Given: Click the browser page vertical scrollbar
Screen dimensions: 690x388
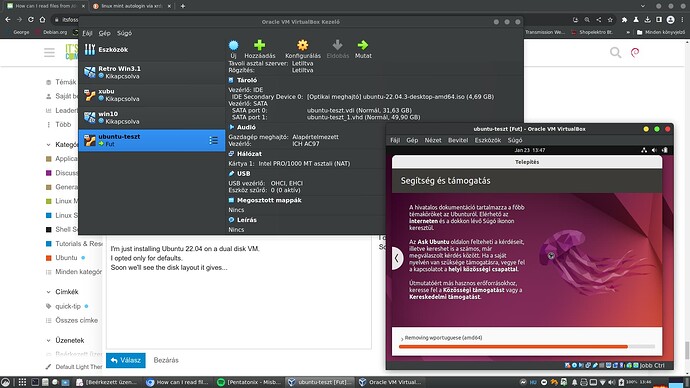Looking at the screenshot, I should point(686,351).
